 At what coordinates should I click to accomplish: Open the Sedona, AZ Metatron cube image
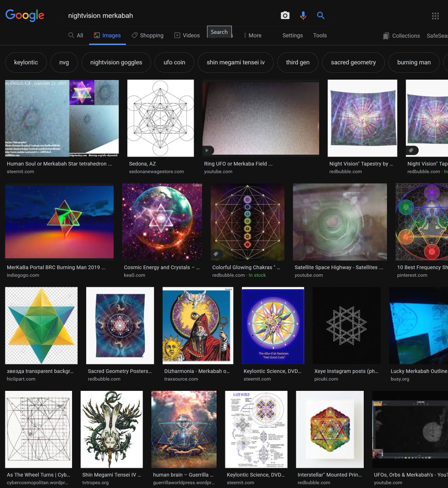[161, 118]
